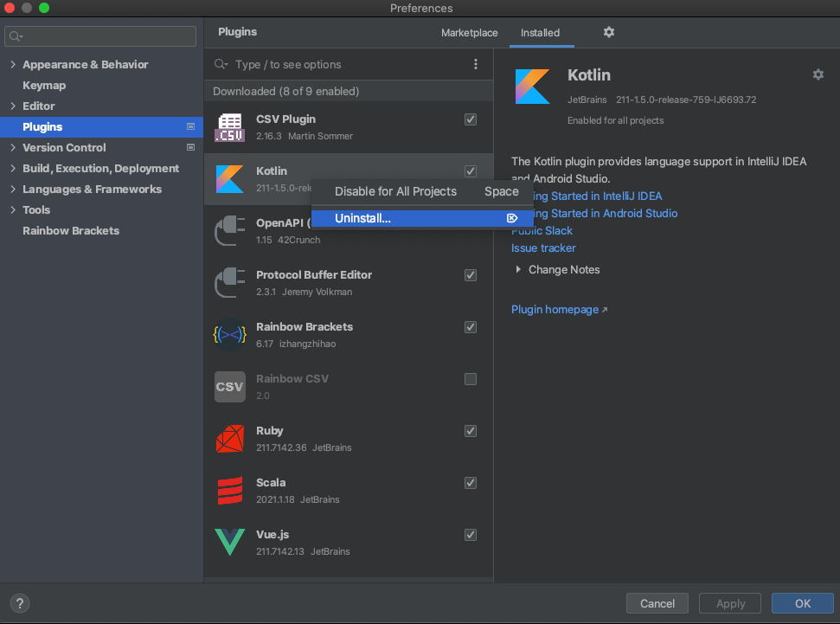Viewport: 840px width, 624px height.
Task: Click the Vue.js plugin icon
Action: pyautogui.click(x=230, y=543)
